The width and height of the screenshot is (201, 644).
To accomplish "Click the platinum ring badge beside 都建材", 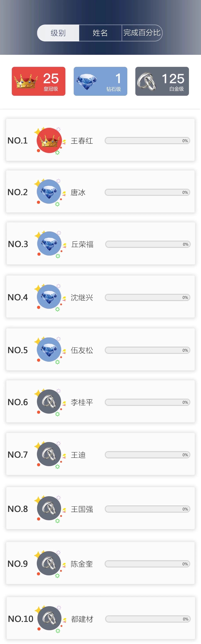I will click(x=49, y=618).
